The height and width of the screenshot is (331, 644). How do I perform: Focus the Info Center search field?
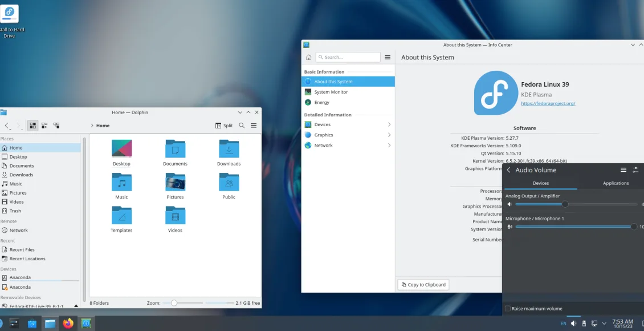pyautogui.click(x=348, y=57)
